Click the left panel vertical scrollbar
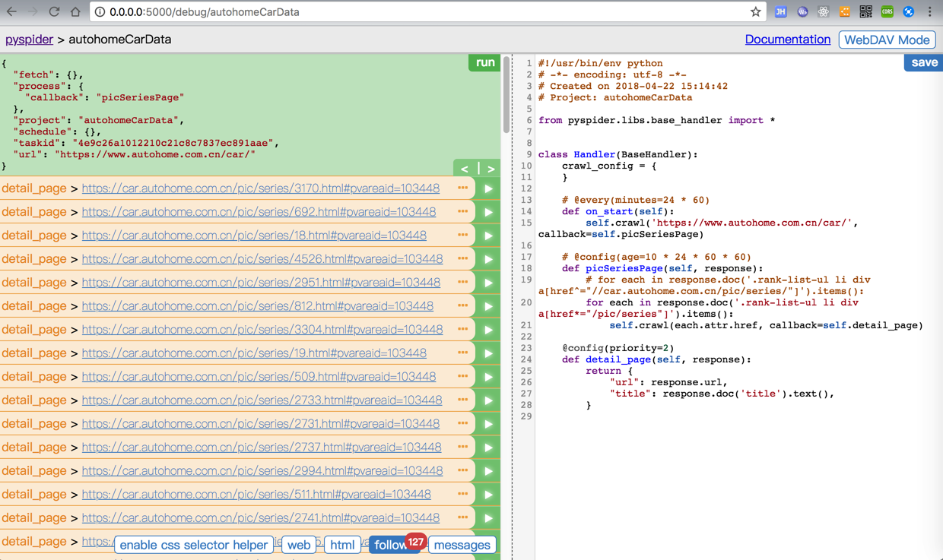Screen dimensions: 943x560 coord(506,95)
